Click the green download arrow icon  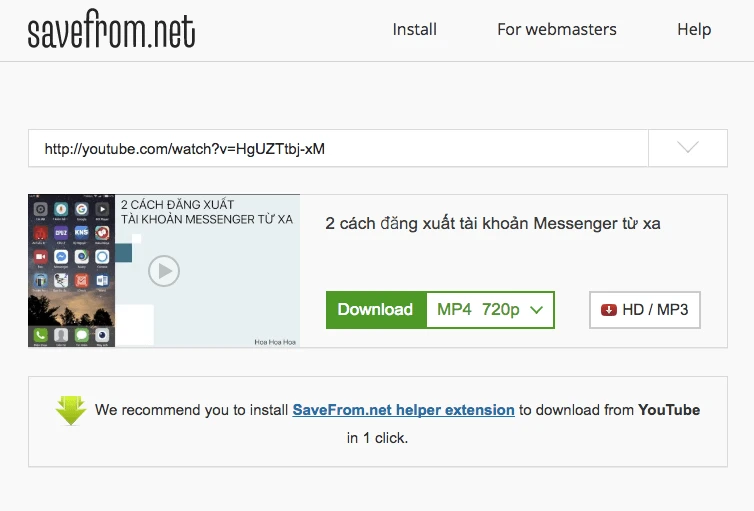(x=70, y=410)
